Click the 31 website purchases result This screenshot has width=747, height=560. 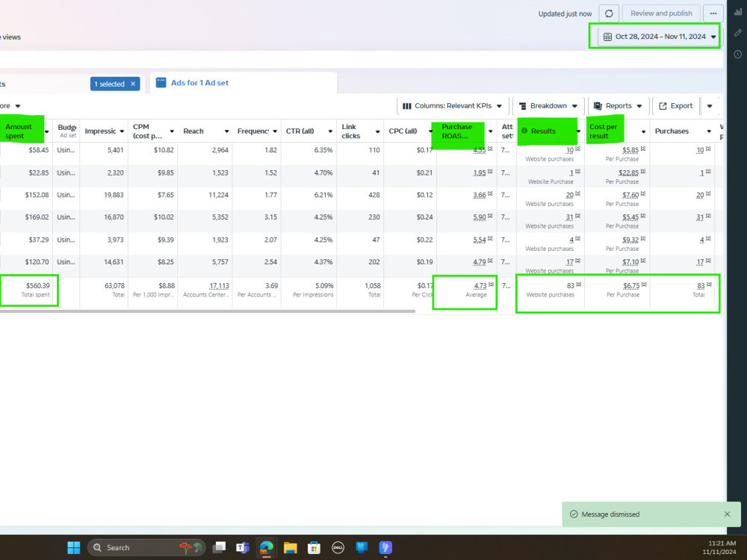(x=570, y=217)
